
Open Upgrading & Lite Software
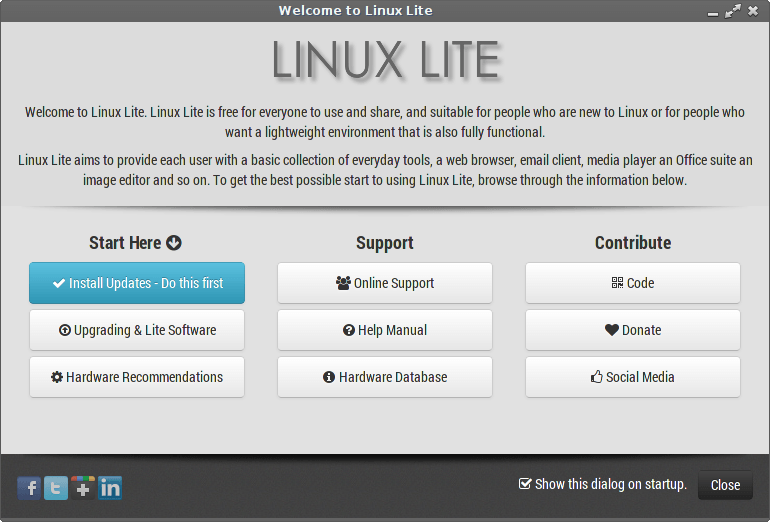[137, 330]
